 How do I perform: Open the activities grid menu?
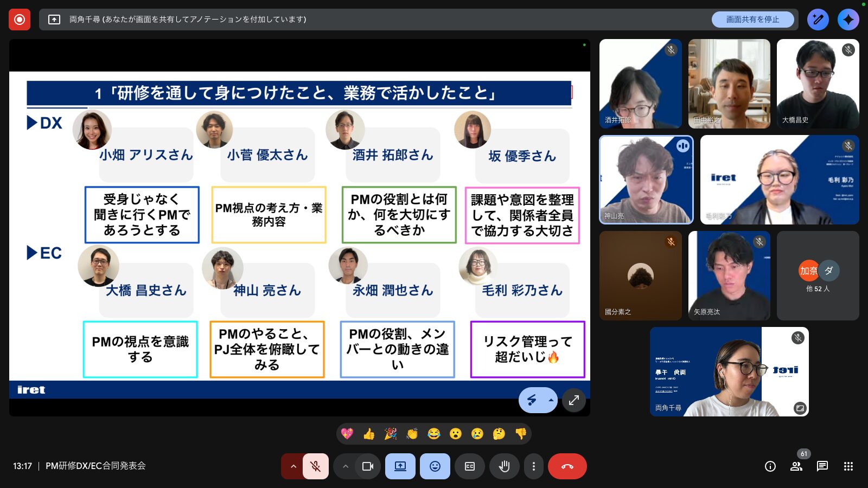coord(848,466)
